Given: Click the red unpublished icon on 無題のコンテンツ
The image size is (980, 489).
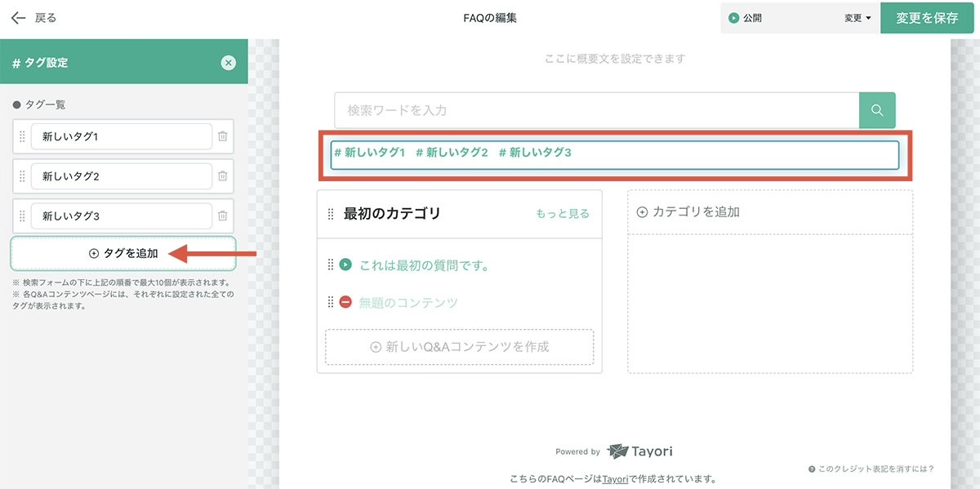Looking at the screenshot, I should click(x=345, y=303).
